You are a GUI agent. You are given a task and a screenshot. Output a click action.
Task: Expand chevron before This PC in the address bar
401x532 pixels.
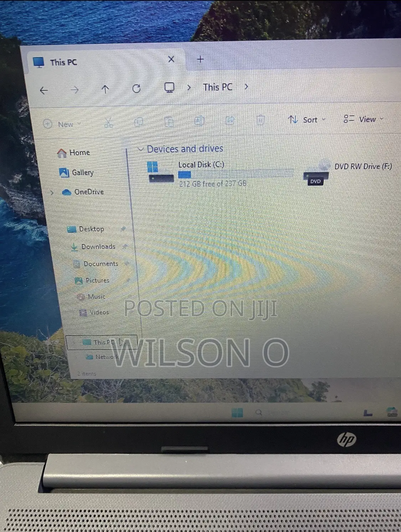(x=189, y=87)
